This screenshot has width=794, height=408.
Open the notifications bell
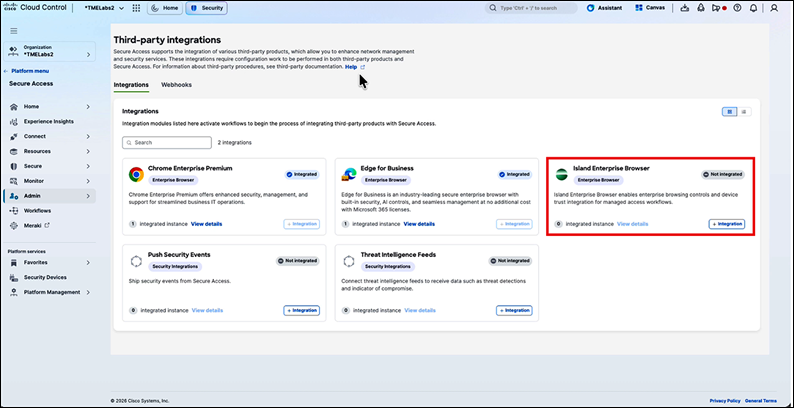coord(753,8)
